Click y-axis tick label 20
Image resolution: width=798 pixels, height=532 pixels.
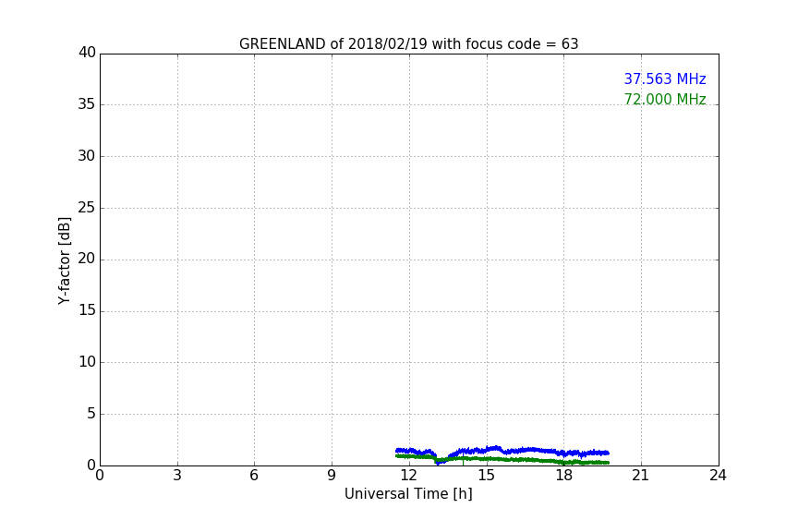click(87, 259)
